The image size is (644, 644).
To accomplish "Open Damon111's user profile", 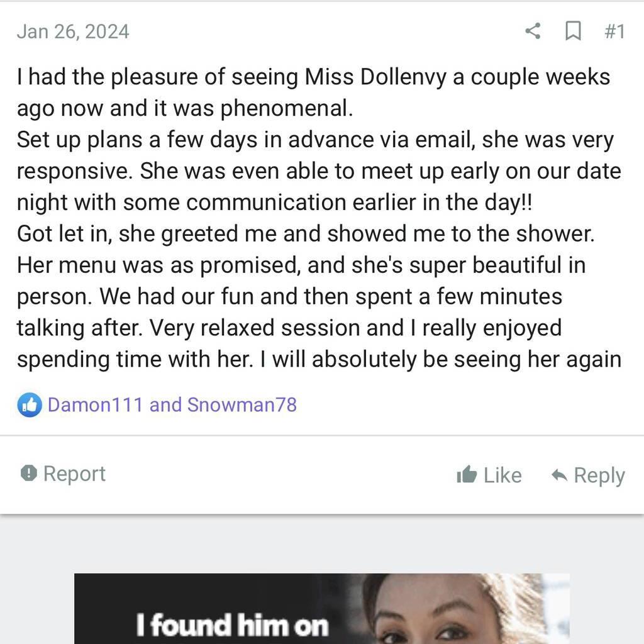I will point(96,404).
